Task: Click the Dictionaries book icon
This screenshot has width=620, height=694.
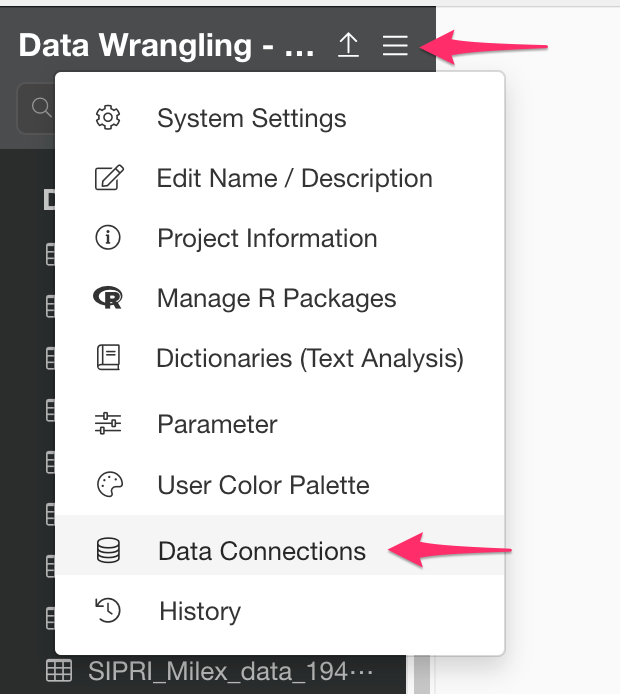Action: coord(108,358)
